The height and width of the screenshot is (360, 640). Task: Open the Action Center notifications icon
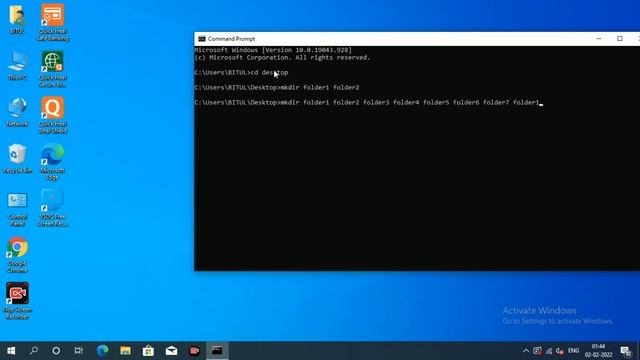click(x=625, y=351)
